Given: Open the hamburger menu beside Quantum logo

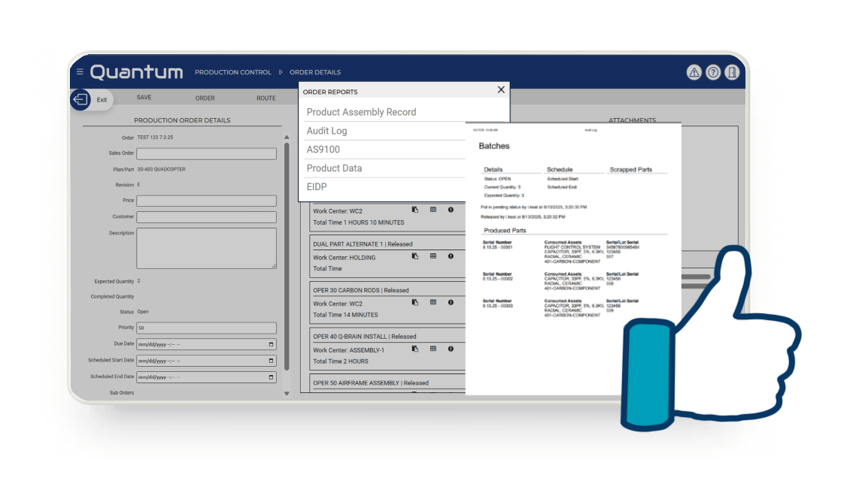Looking at the screenshot, I should (x=80, y=72).
